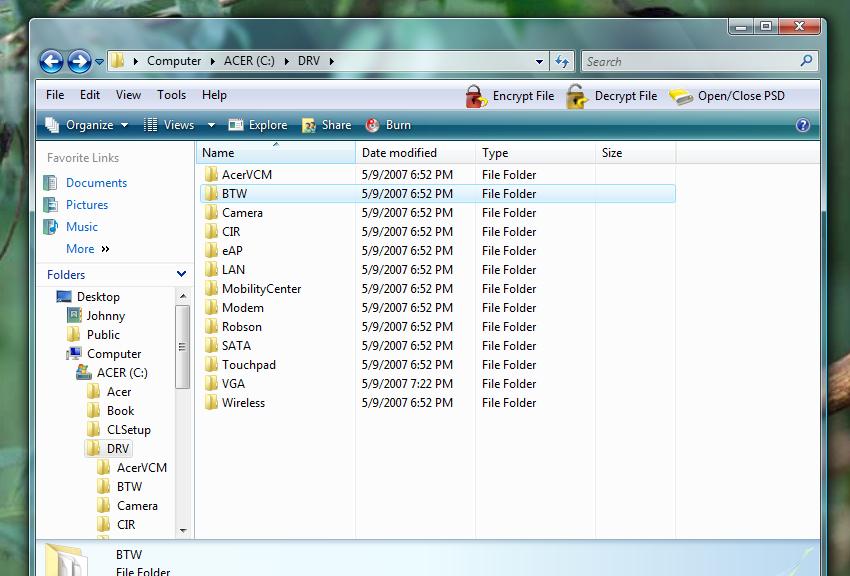
Task: Select the CIR folder icon in the file list
Action: [211, 231]
